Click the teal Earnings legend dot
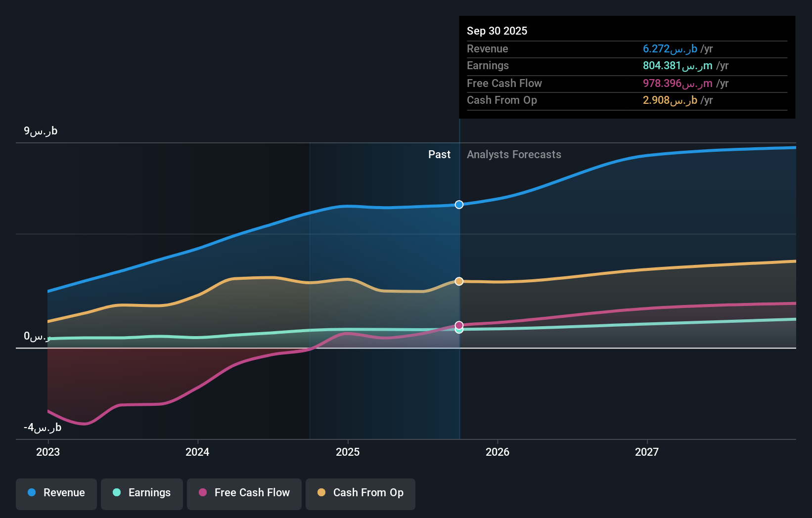Screen dimensions: 812x518 [x=116, y=493]
